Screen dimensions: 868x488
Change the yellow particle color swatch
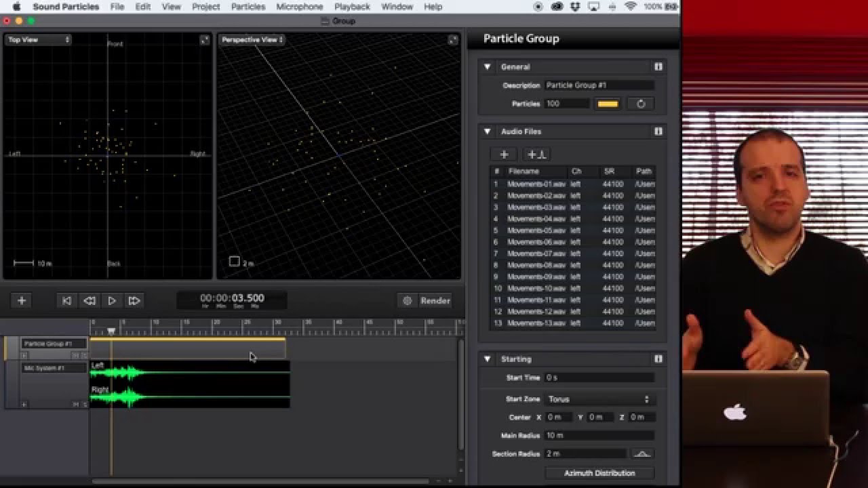[x=608, y=104]
